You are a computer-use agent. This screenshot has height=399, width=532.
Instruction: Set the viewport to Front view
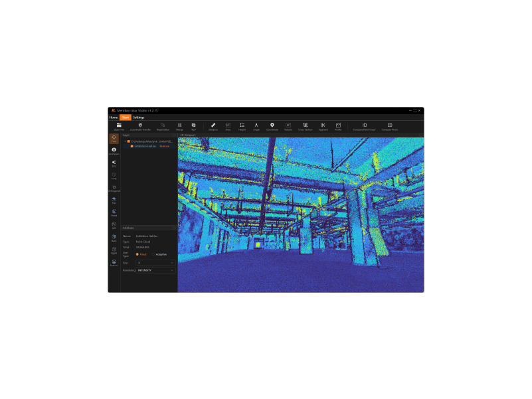pyautogui.click(x=114, y=212)
